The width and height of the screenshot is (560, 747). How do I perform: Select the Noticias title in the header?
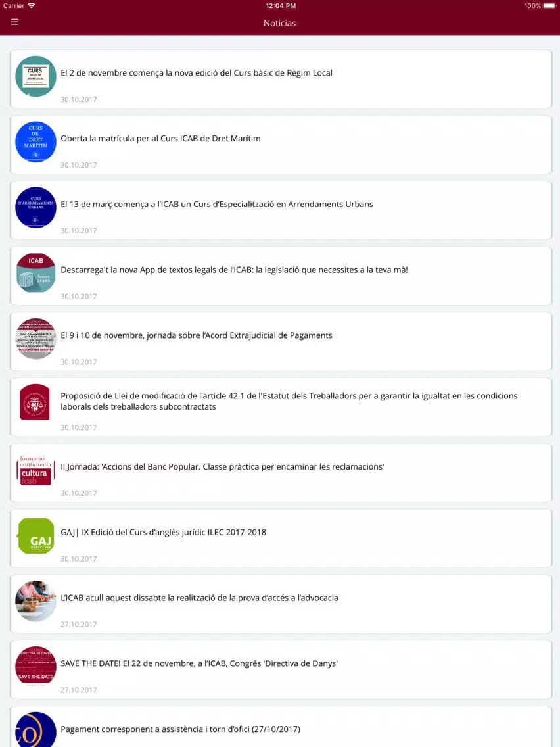pos(280,23)
